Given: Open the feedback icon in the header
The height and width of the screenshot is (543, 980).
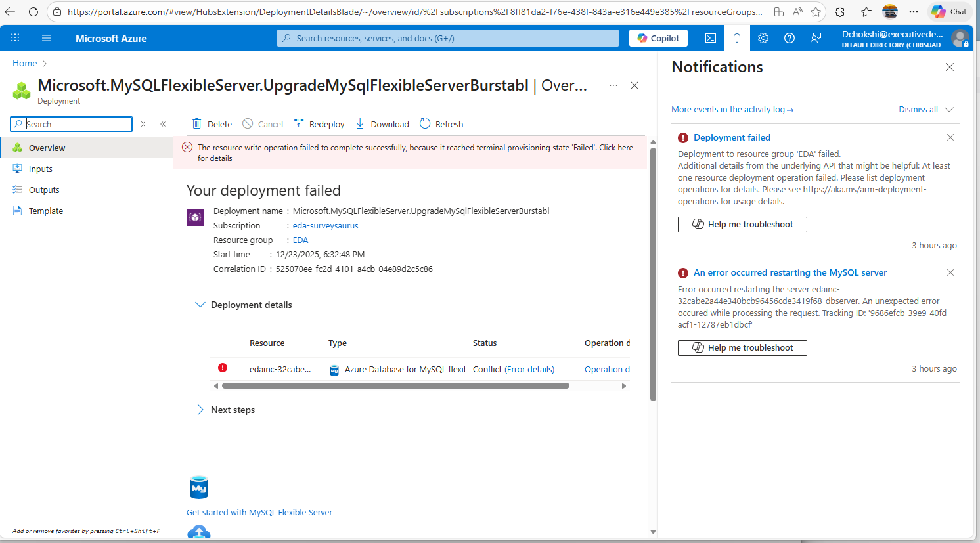Looking at the screenshot, I should [816, 38].
